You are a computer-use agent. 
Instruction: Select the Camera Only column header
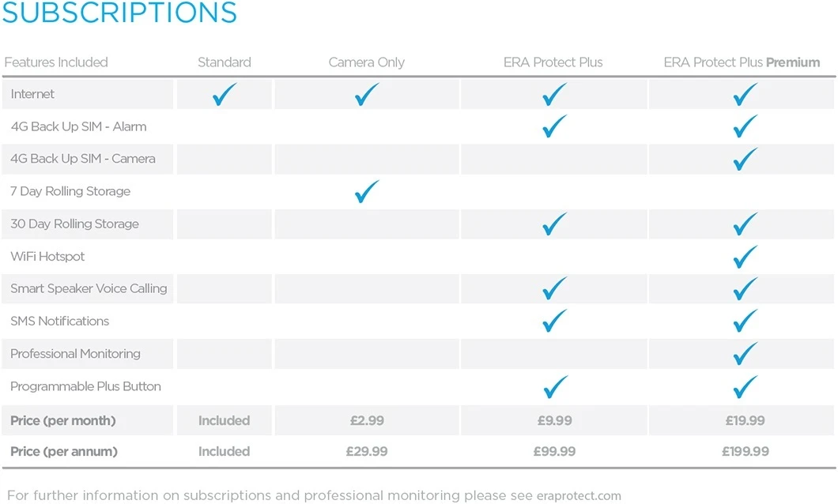click(x=366, y=62)
